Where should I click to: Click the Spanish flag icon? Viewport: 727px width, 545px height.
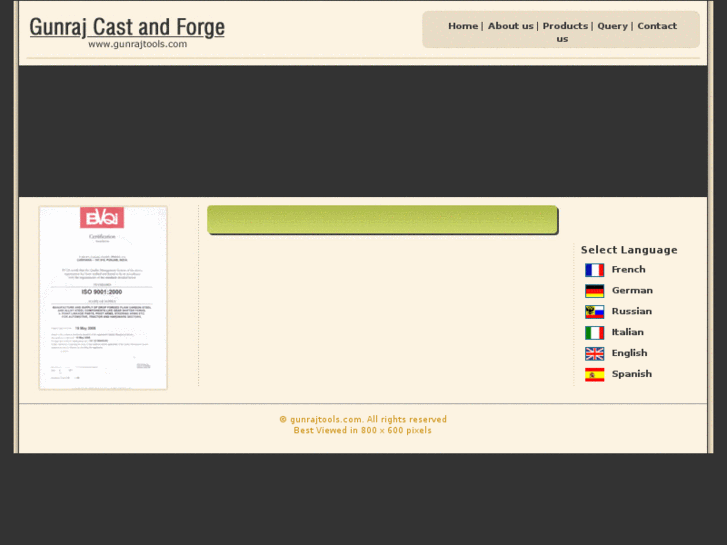click(594, 374)
